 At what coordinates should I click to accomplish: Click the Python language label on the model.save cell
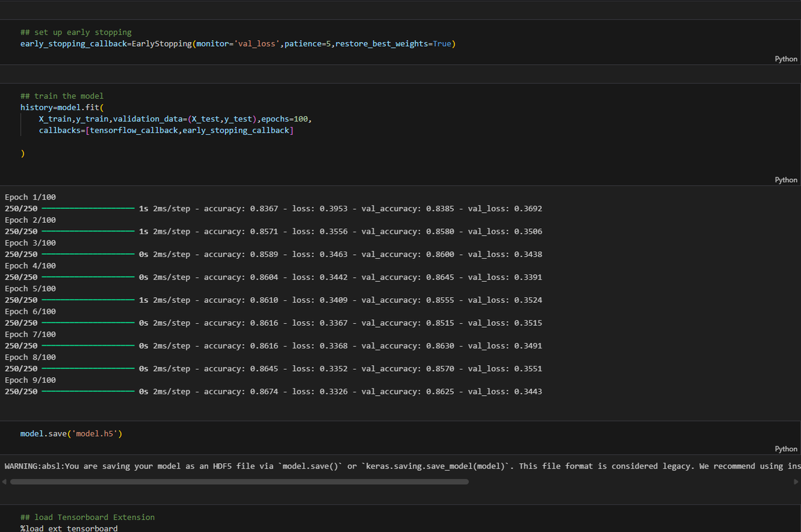tap(786, 449)
